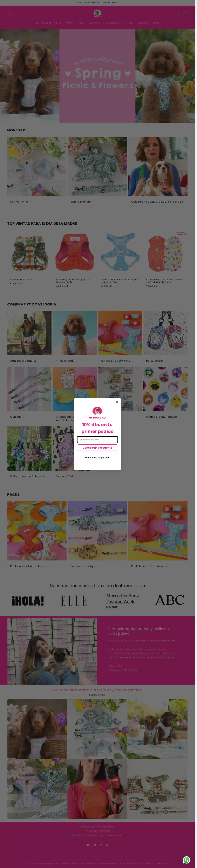Visit the Pinterest profile icon
The height and width of the screenshot is (868, 197).
tap(107, 845)
